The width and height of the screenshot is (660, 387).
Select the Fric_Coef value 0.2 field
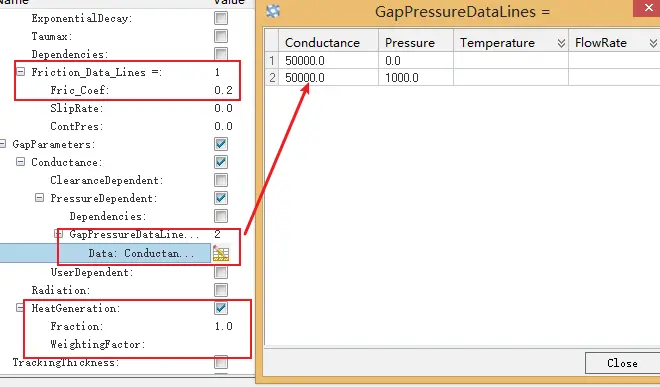pyautogui.click(x=224, y=90)
